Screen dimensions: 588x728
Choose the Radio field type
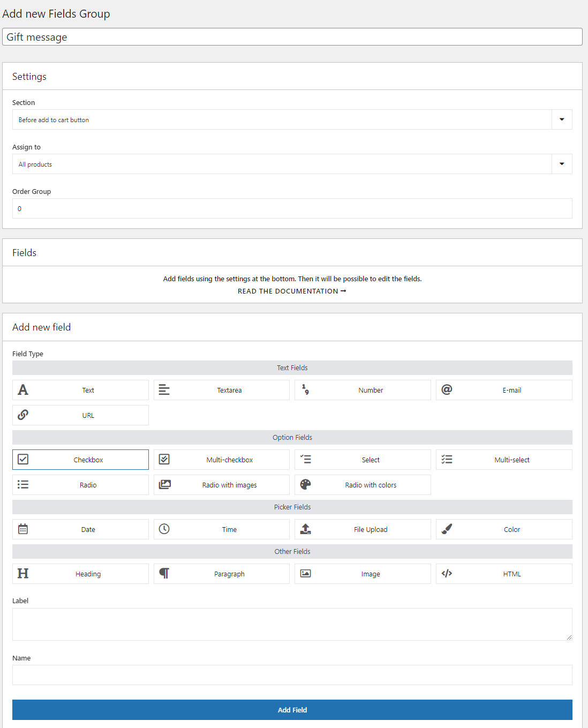coord(80,485)
